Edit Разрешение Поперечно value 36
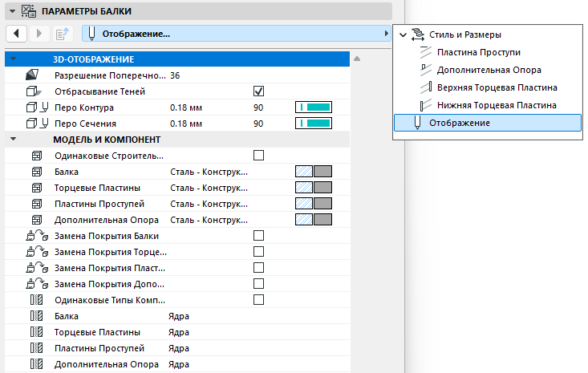This screenshot has width=588, height=373. tap(175, 75)
